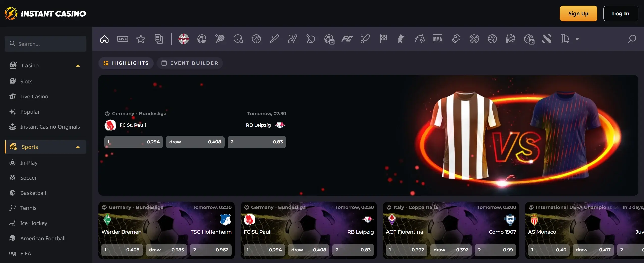This screenshot has height=263, width=644.
Task: Expand the hidden sports dropdown arrow
Action: click(x=576, y=39)
